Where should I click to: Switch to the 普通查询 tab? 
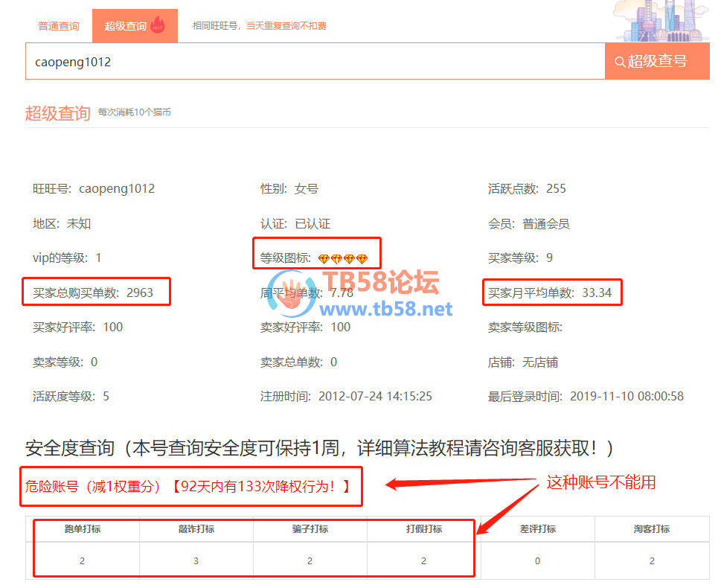point(59,26)
